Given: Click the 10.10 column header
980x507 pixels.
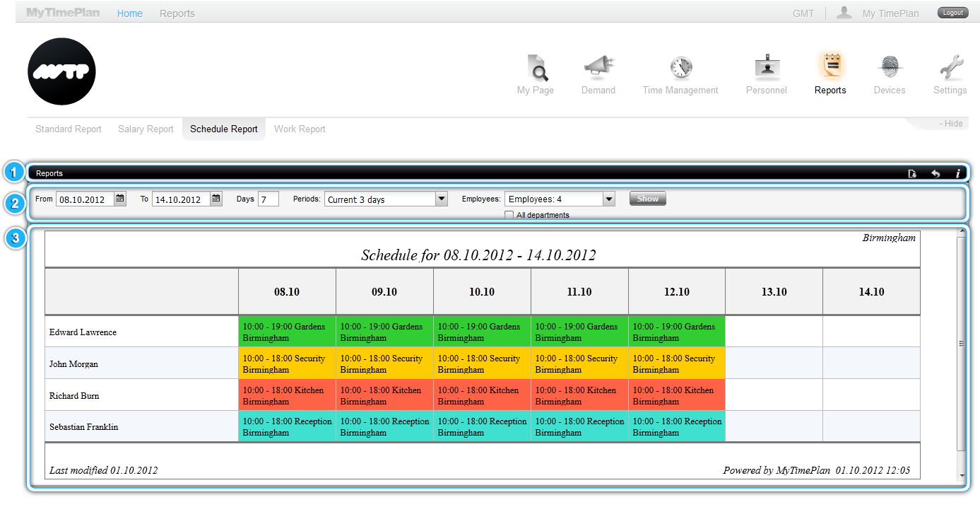Looking at the screenshot, I should click(x=482, y=291).
